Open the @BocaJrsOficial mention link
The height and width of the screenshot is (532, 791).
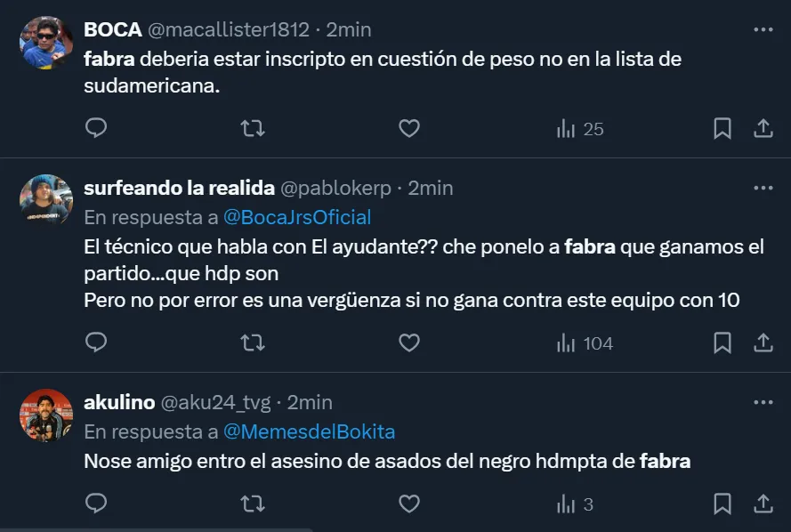[296, 217]
